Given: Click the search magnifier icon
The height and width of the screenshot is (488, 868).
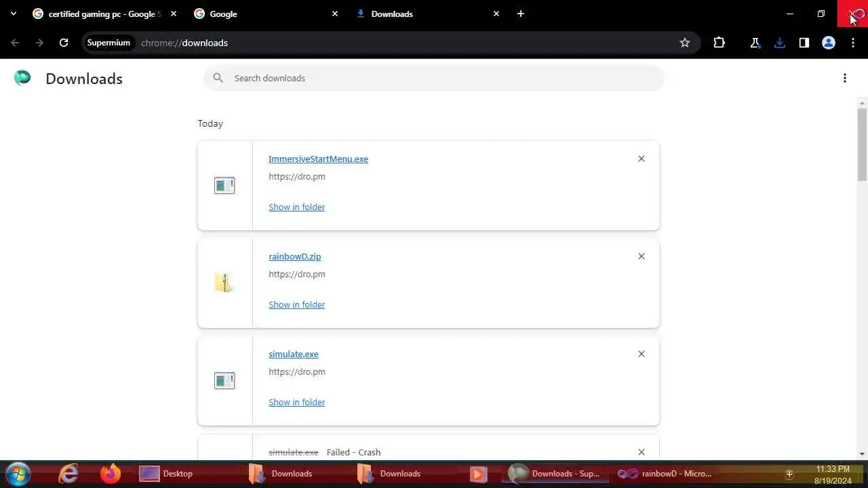Looking at the screenshot, I should (x=218, y=78).
